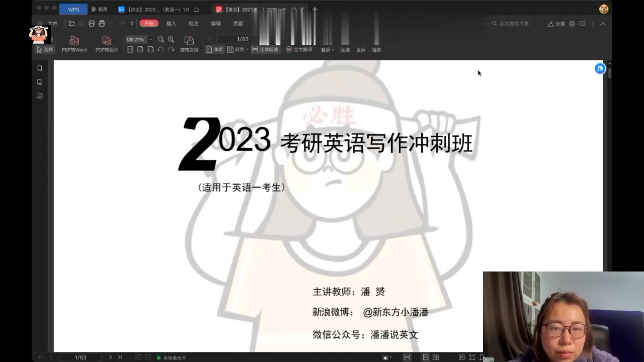Open the 文件 hamburger menu
The width and height of the screenshot is (644, 362).
coord(47,24)
